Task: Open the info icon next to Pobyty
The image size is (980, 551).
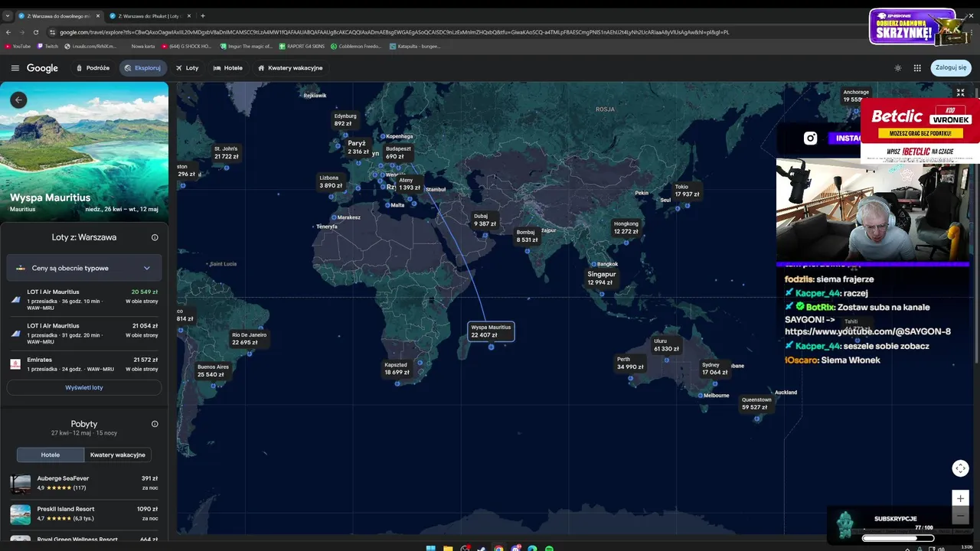Action: pyautogui.click(x=155, y=424)
